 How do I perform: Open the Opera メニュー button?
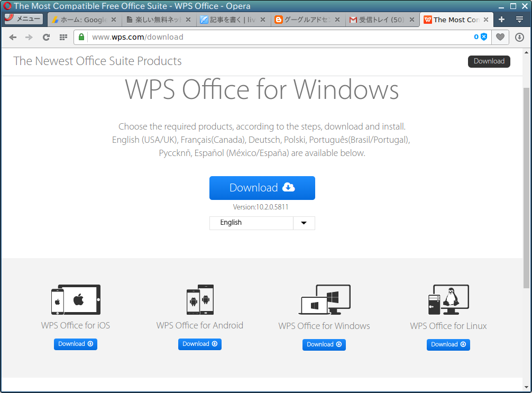[23, 19]
